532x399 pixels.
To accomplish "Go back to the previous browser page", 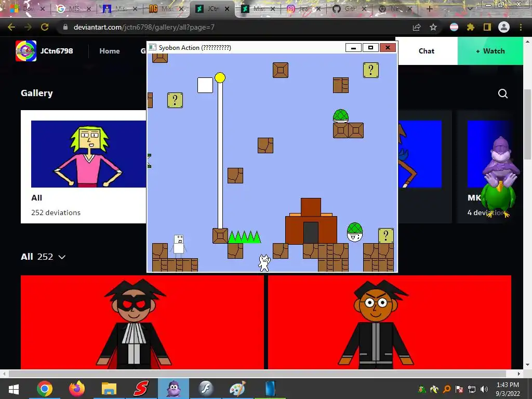I will 11,27.
